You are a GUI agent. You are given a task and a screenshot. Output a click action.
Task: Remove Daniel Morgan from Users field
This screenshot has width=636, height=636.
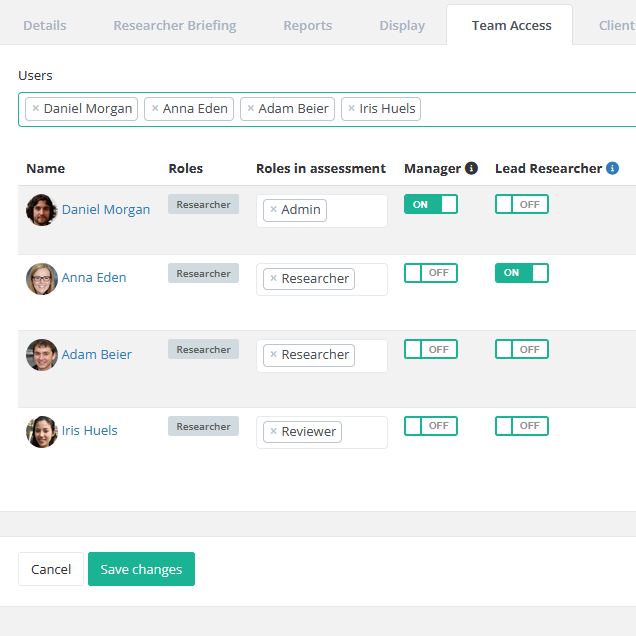[x=36, y=109]
